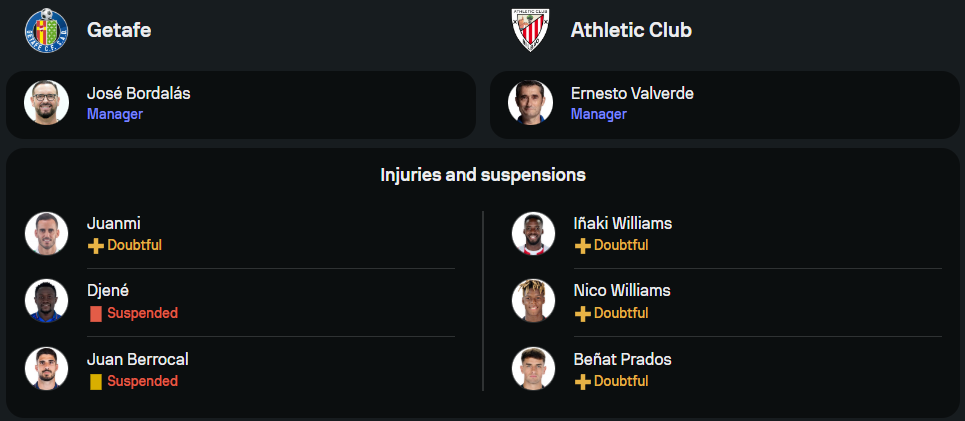The width and height of the screenshot is (965, 421).
Task: Click the Athletic Club crest
Action: [x=530, y=30]
